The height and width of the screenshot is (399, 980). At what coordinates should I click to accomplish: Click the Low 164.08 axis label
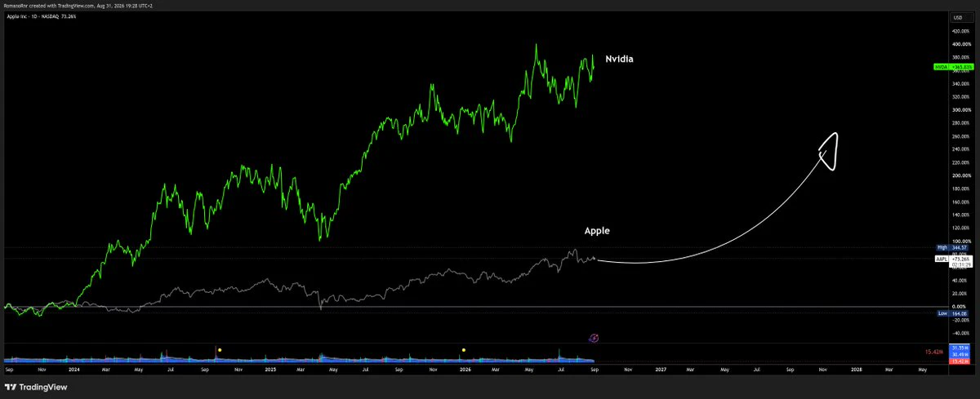953,313
